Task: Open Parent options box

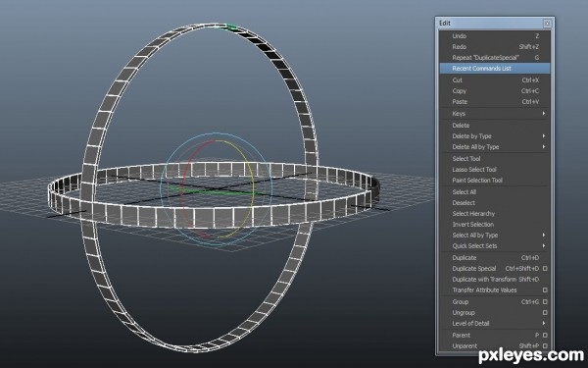Action: (545, 336)
